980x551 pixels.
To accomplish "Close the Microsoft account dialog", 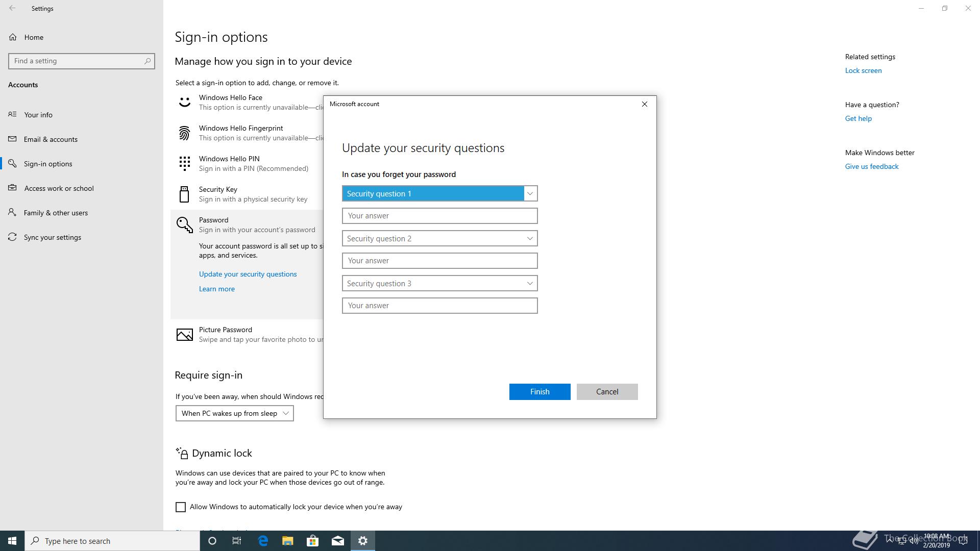I will pos(644,104).
